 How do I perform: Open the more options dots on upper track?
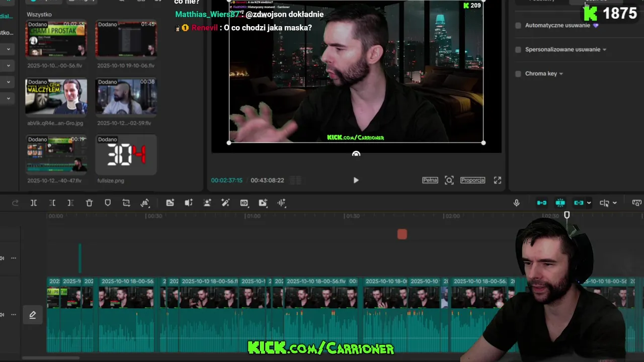14,258
